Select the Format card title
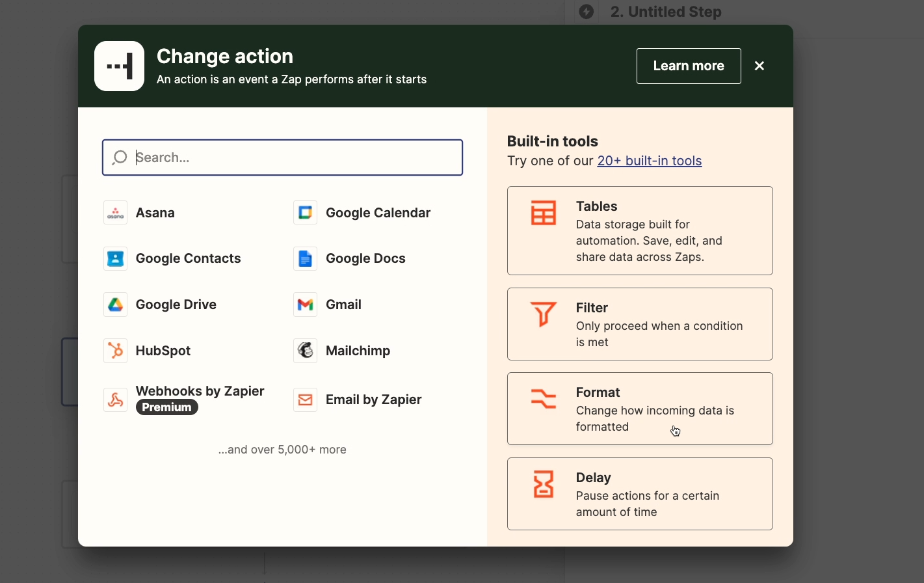This screenshot has height=583, width=924. pos(598,392)
